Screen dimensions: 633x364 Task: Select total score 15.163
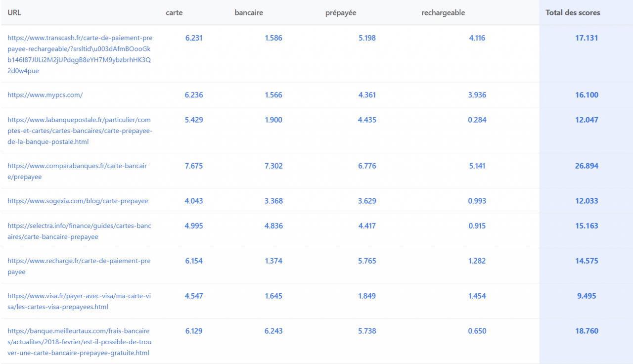[x=587, y=226]
